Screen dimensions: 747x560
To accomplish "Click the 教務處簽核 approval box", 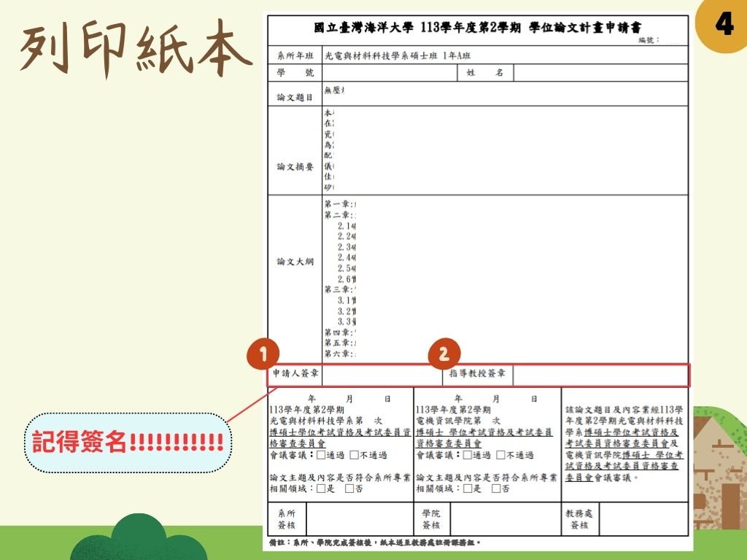I will tap(643, 519).
